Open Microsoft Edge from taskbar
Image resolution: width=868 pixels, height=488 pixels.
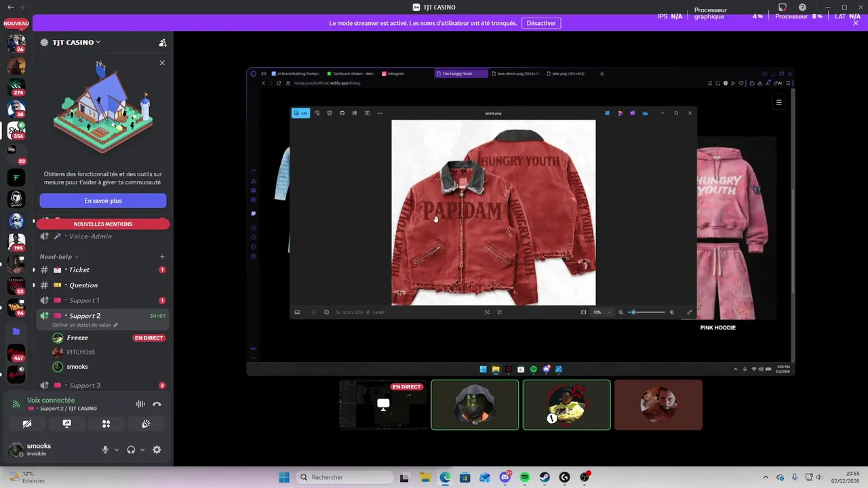[x=445, y=477]
